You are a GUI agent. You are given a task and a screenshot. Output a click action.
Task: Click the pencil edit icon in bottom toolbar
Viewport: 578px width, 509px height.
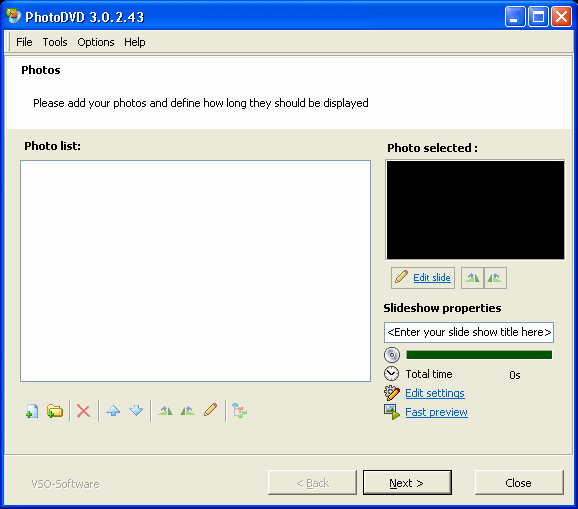pyautogui.click(x=210, y=410)
